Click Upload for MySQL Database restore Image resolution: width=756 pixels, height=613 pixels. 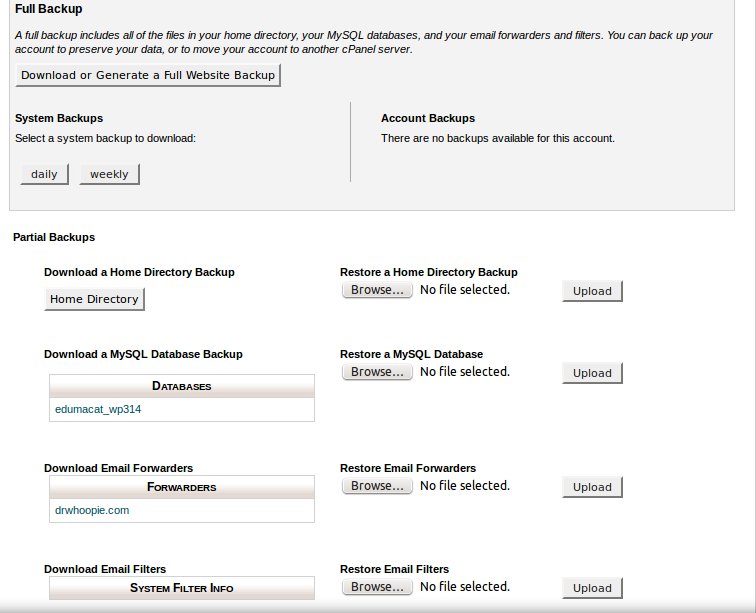[592, 373]
